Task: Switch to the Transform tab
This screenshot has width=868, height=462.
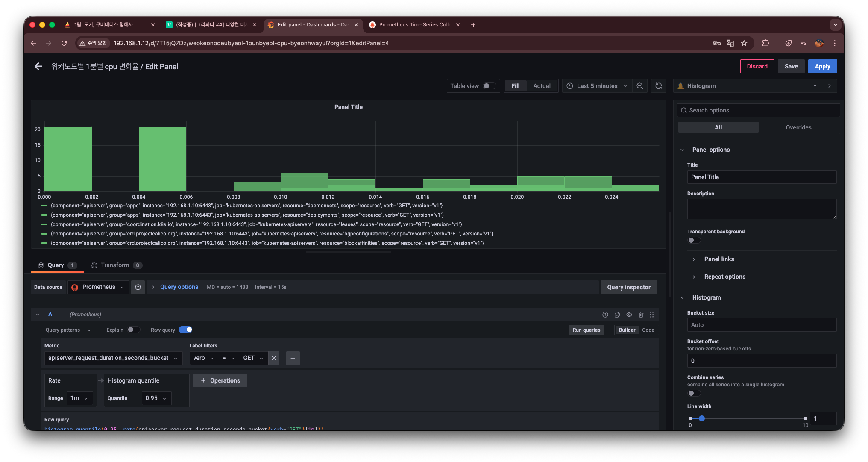Action: coord(115,265)
